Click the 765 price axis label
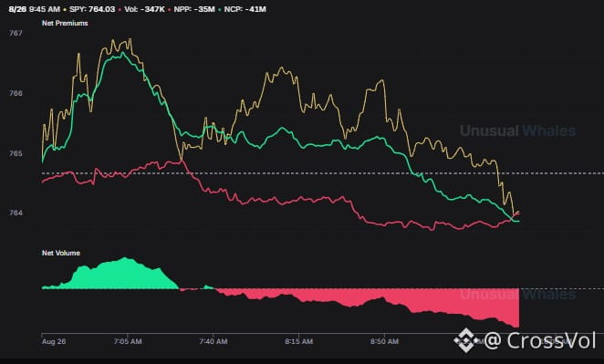 coord(16,153)
